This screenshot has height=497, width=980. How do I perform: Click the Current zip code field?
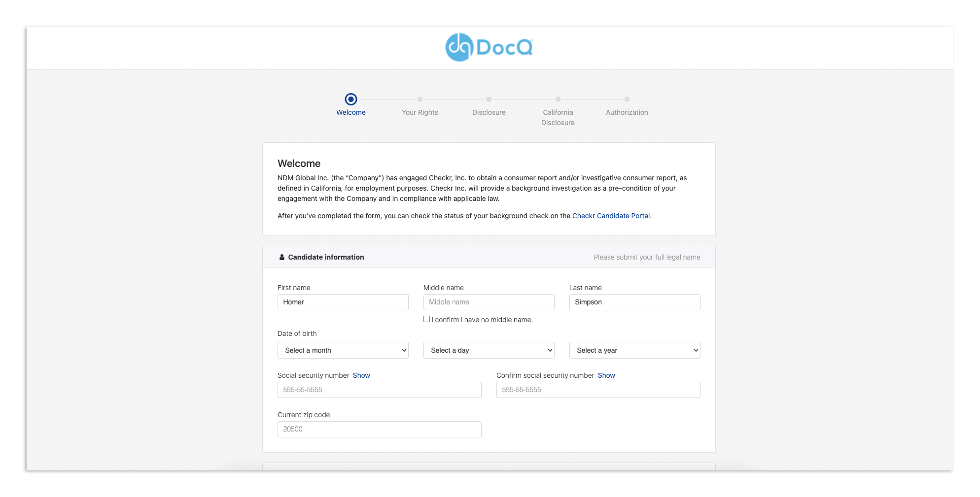tap(380, 429)
